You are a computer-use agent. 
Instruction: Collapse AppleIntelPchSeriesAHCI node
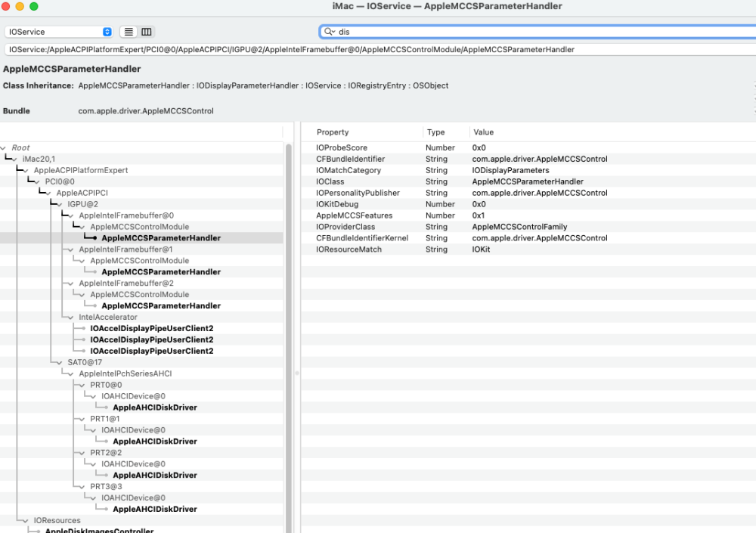coord(71,373)
